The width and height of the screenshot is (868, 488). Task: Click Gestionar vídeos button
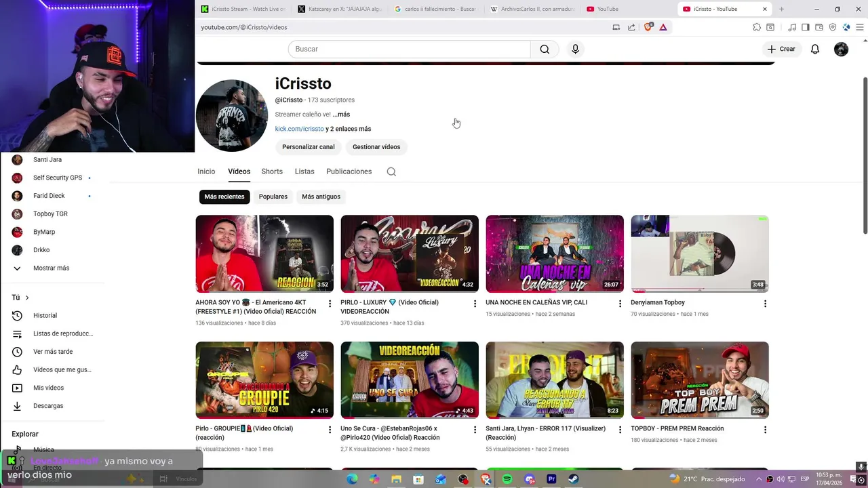tap(376, 147)
